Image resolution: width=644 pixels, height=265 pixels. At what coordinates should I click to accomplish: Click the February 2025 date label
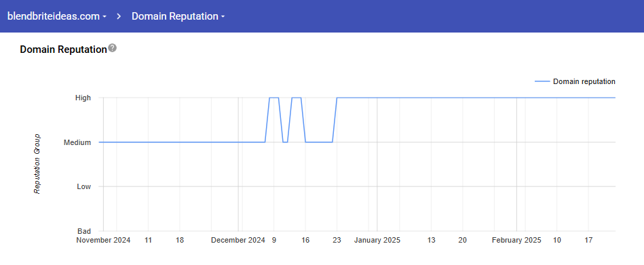516,241
